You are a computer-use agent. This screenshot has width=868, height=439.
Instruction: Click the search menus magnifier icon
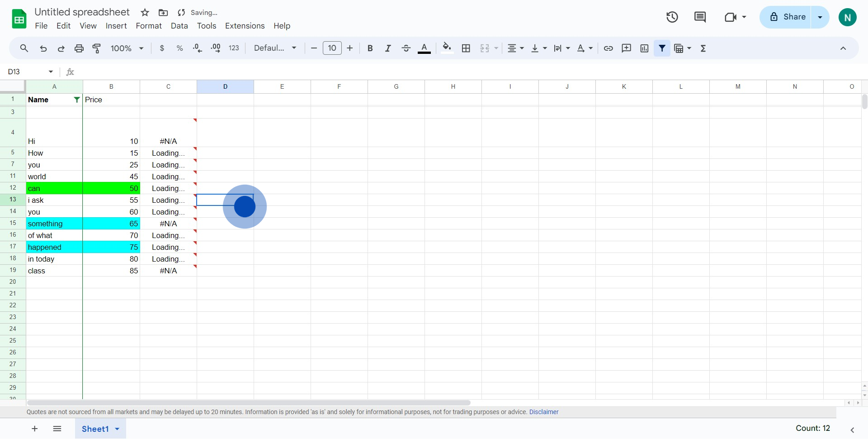(24, 48)
